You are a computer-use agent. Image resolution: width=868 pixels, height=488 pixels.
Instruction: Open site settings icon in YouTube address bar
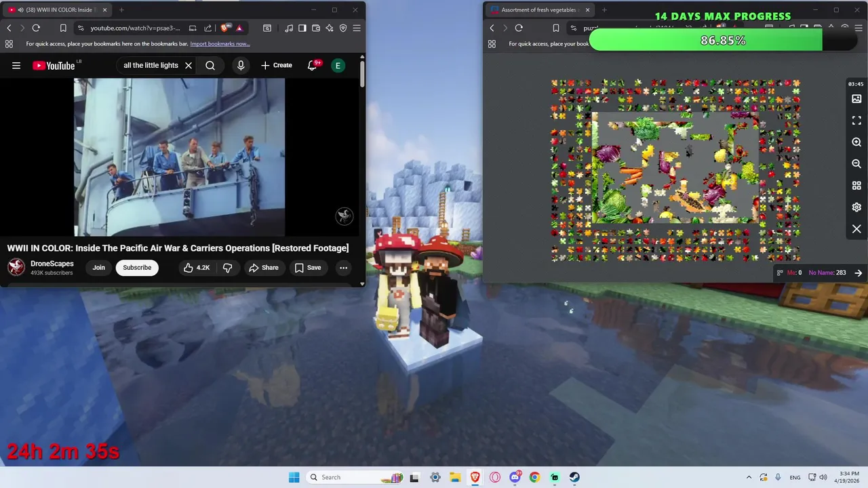coord(81,28)
